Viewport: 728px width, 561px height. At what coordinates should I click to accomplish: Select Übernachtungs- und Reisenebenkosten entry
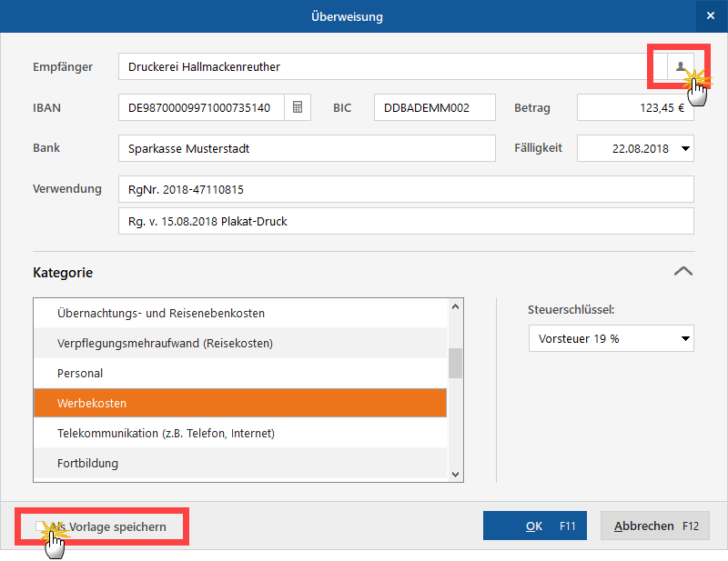(240, 313)
